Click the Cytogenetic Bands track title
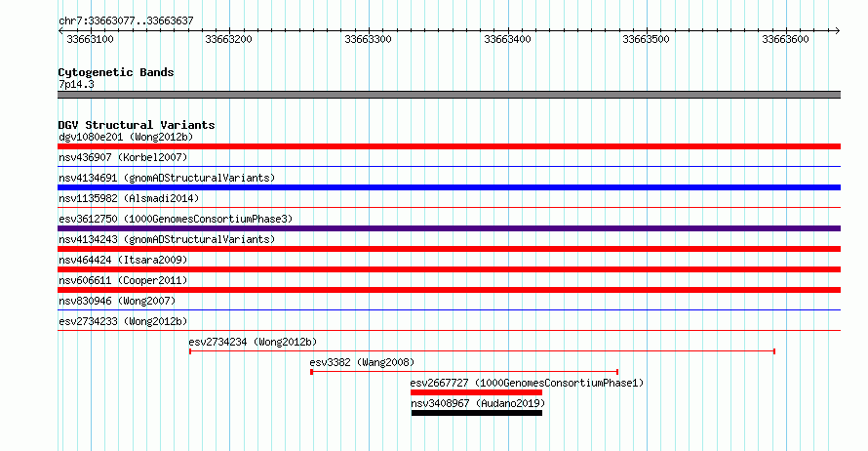Screen dimensions: 868x451 pyautogui.click(x=116, y=72)
